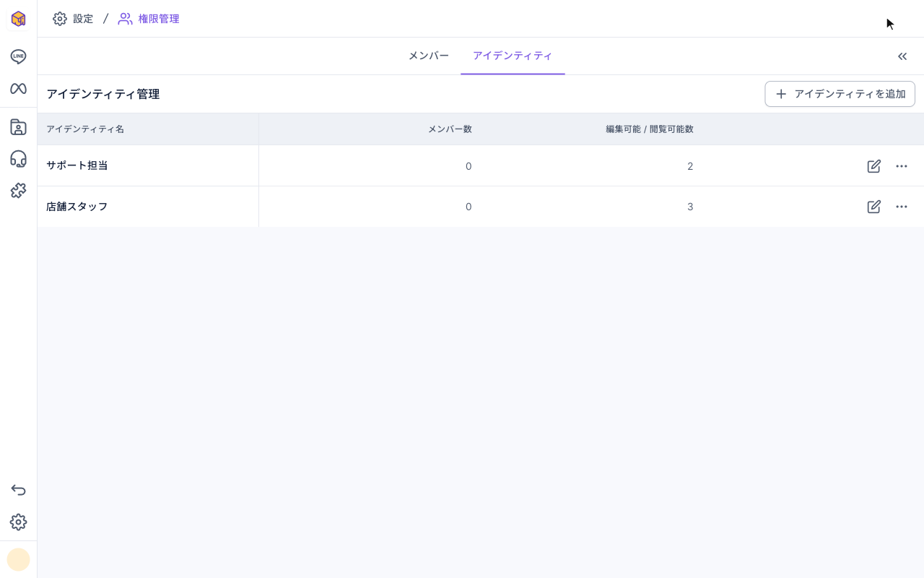Select the サポート担当 row name
The image size is (924, 578).
pos(77,165)
